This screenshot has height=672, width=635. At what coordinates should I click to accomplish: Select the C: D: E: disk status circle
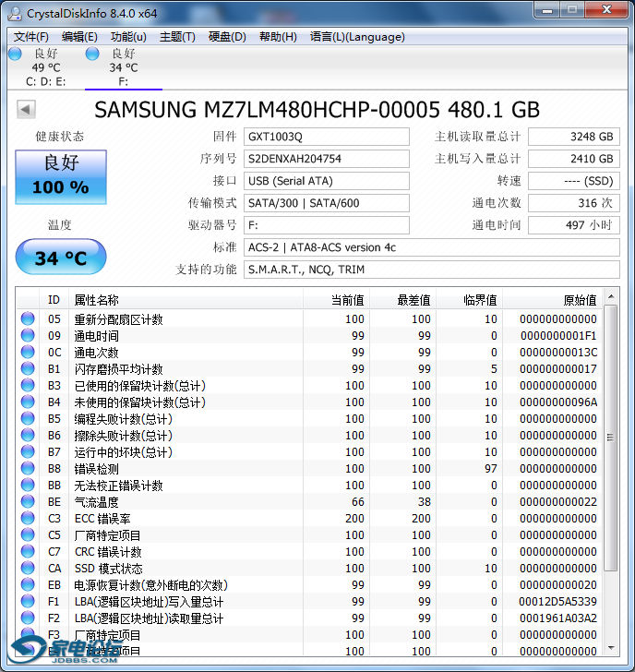coord(15,54)
